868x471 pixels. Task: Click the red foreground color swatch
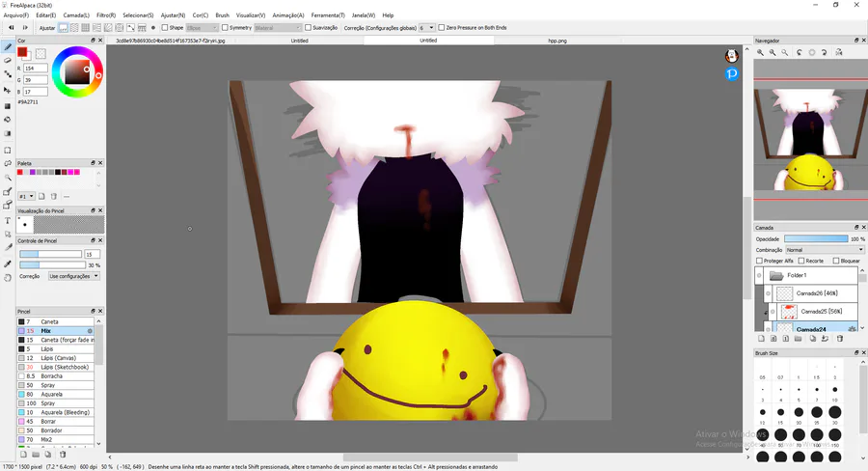point(22,52)
